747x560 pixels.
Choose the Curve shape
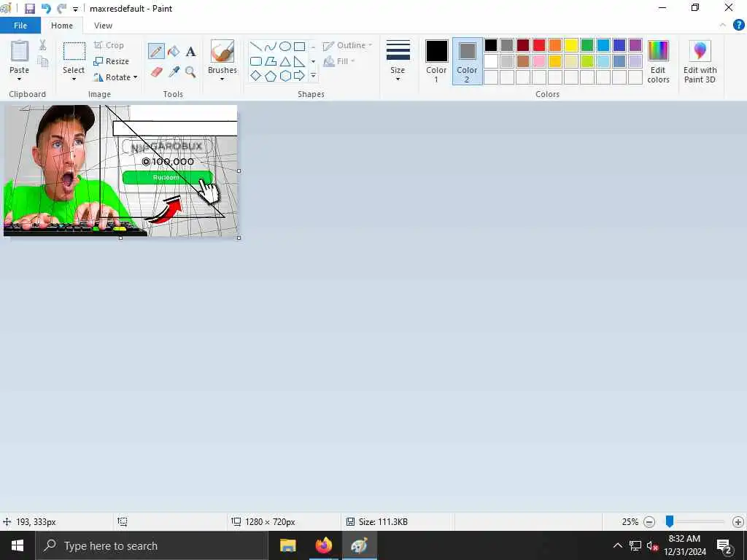coord(271,46)
